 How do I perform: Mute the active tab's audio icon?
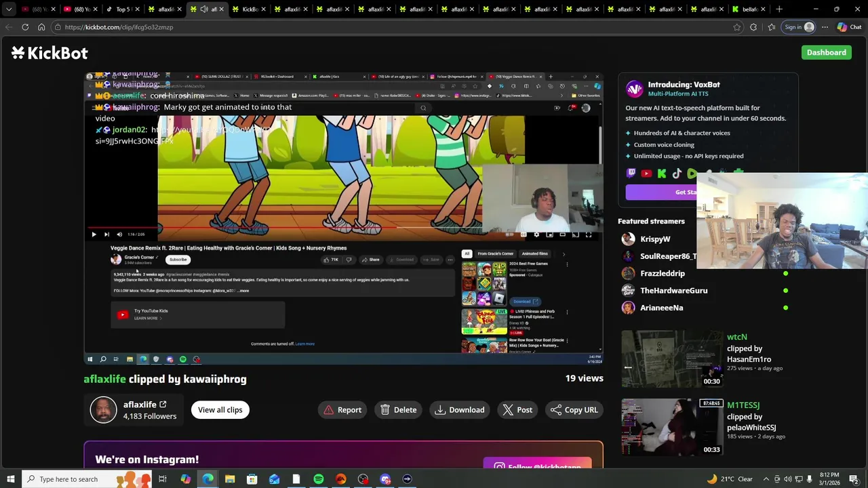(204, 9)
